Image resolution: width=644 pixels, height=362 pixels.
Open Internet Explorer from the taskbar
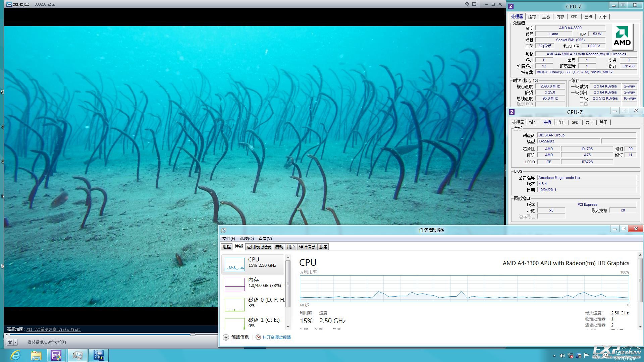pyautogui.click(x=15, y=355)
